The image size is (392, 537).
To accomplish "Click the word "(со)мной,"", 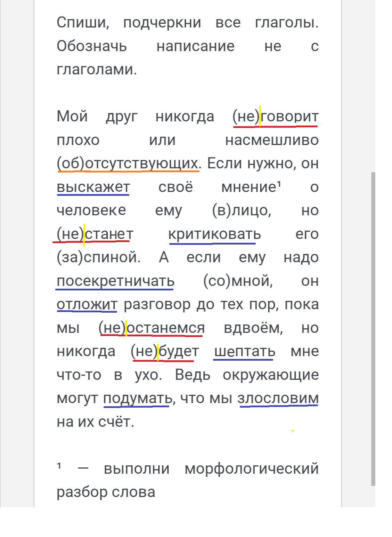I will coord(238,281).
